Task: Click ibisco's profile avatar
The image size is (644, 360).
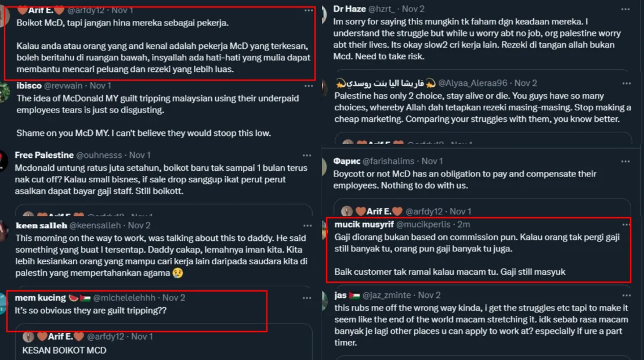Action: (x=3, y=92)
